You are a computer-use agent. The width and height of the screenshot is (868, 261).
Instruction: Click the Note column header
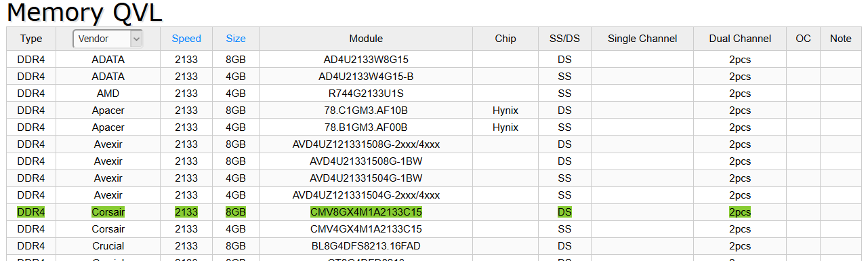pyautogui.click(x=841, y=39)
